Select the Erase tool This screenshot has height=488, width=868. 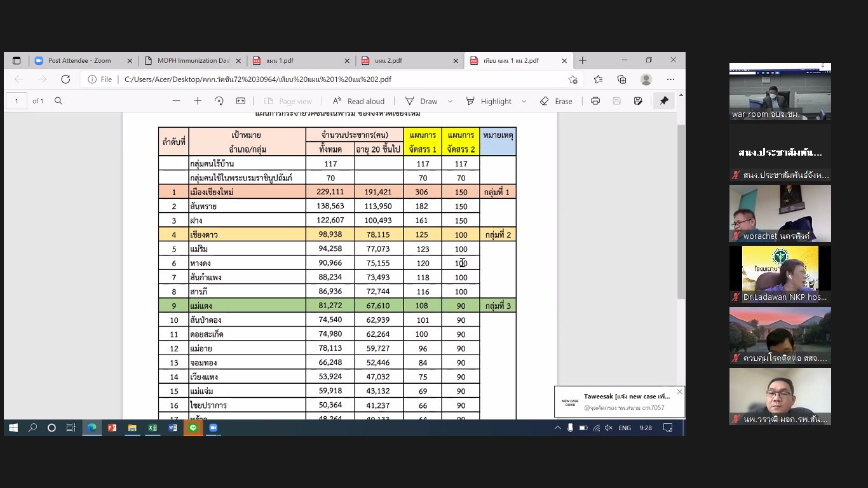point(556,101)
